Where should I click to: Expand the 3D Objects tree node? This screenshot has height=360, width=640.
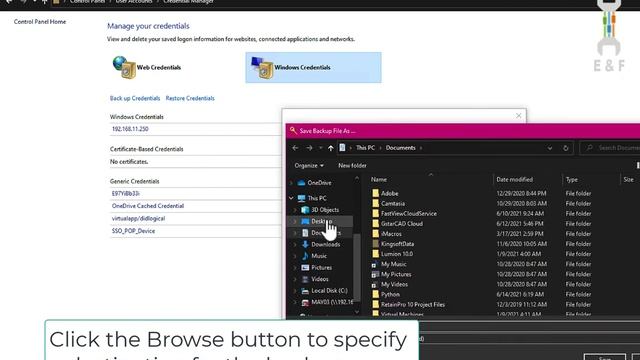click(295, 210)
